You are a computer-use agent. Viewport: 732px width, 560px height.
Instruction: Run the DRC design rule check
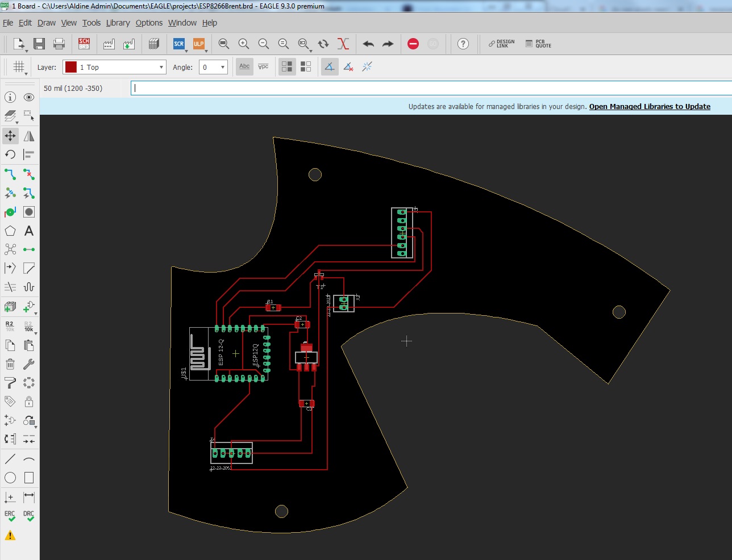29,516
